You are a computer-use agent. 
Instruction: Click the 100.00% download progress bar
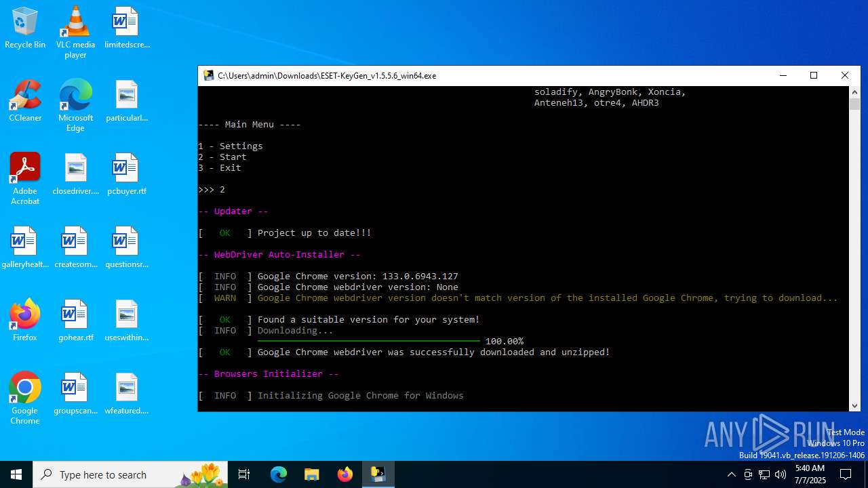(369, 341)
